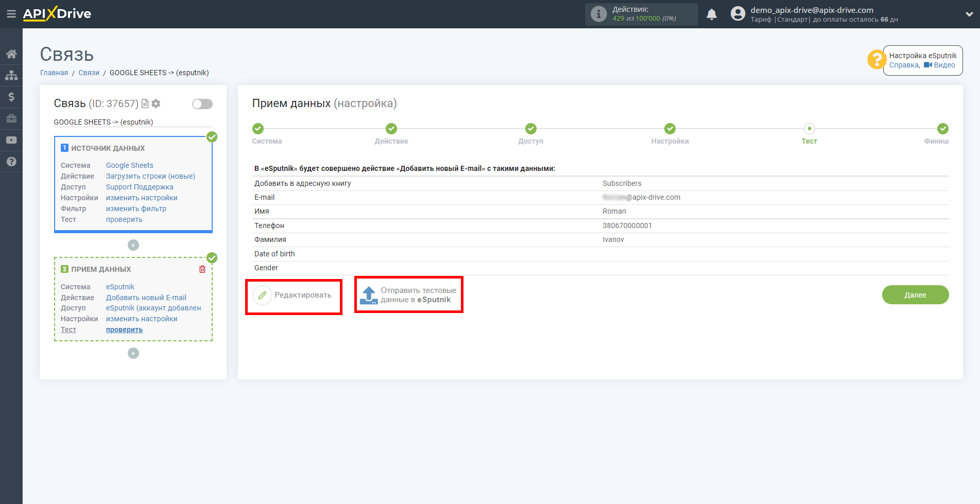Viewport: 980px width, 504px height.
Task: Select the Ivanov surname value
Action: 613,239
